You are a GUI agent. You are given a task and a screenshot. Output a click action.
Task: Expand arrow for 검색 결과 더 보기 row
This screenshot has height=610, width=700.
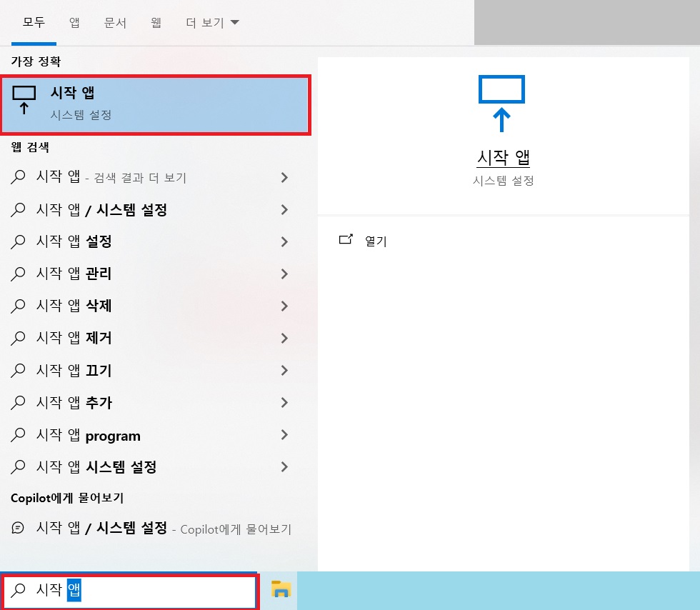284,177
